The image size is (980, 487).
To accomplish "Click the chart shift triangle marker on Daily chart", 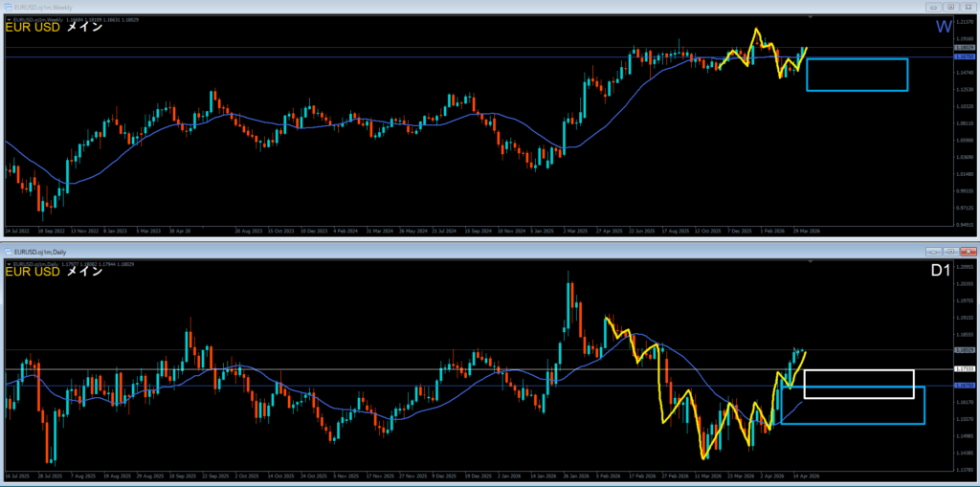I will [x=810, y=264].
